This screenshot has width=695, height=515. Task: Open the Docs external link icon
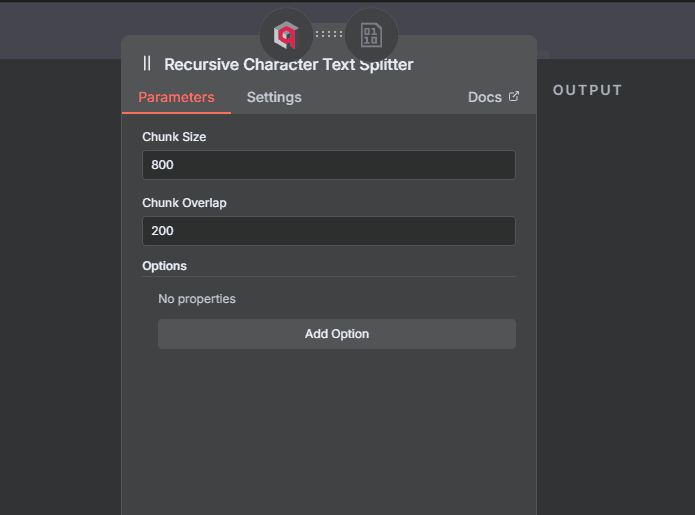click(514, 96)
